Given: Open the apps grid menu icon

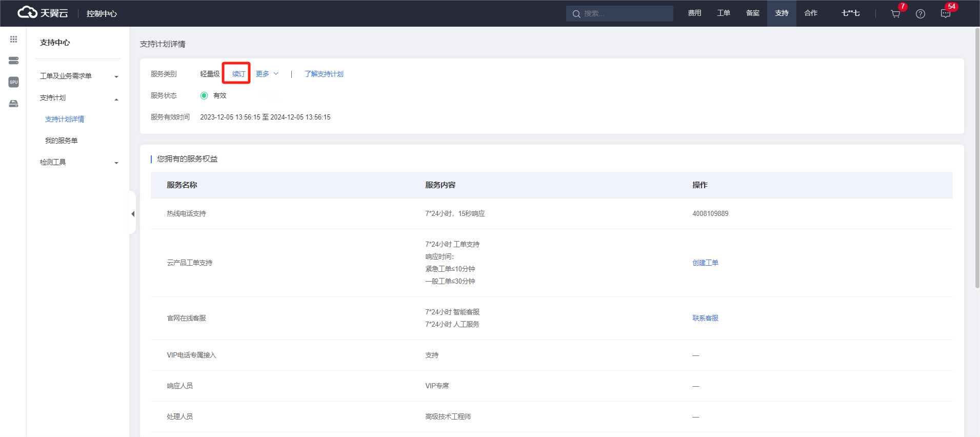Looking at the screenshot, I should pos(13,39).
